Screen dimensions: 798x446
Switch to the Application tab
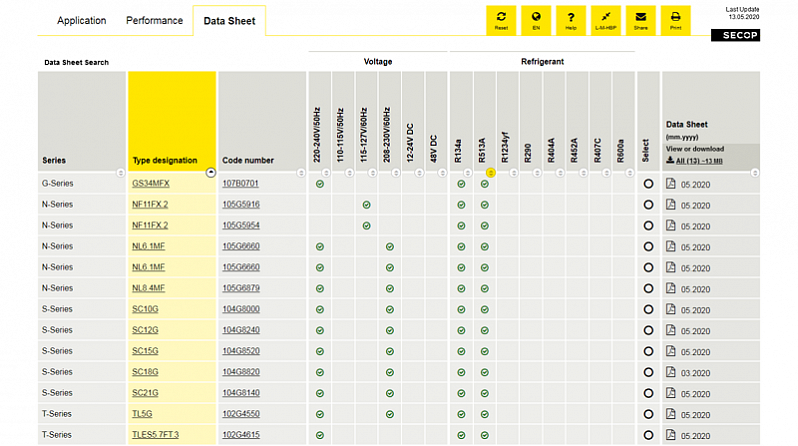81,21
